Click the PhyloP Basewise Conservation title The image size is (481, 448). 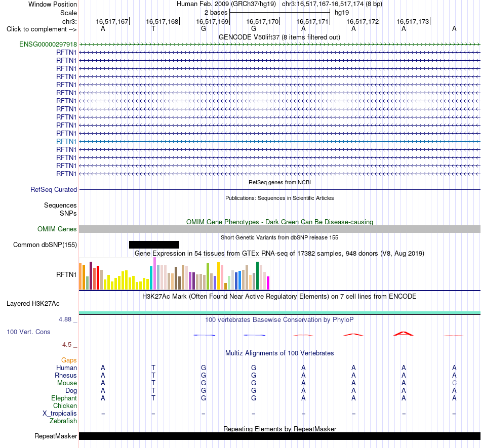click(279, 320)
